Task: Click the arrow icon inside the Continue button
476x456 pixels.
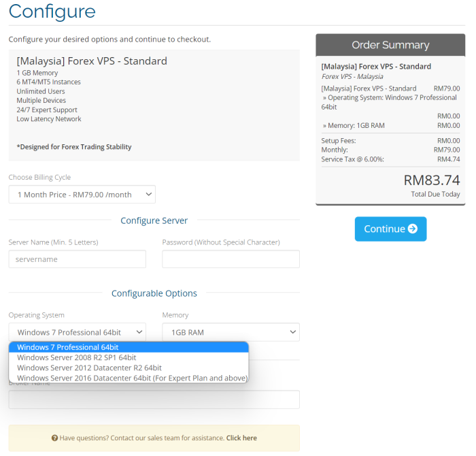Action: [412, 229]
